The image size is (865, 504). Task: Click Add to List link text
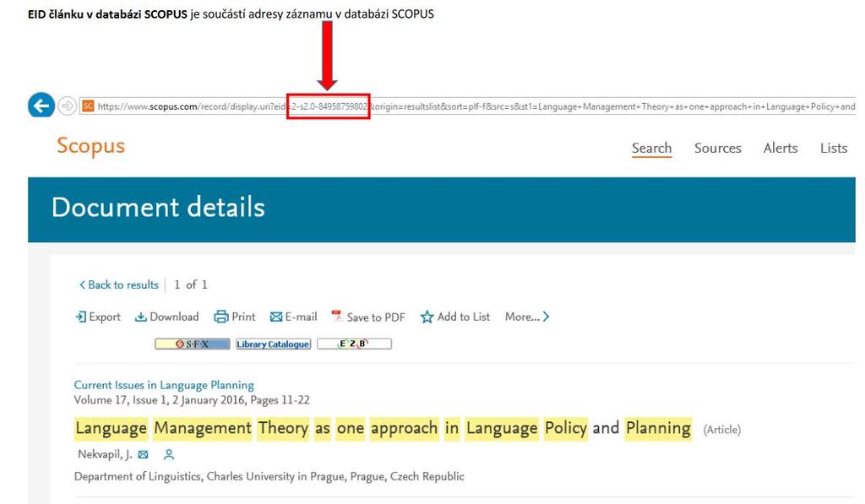pyautogui.click(x=464, y=317)
